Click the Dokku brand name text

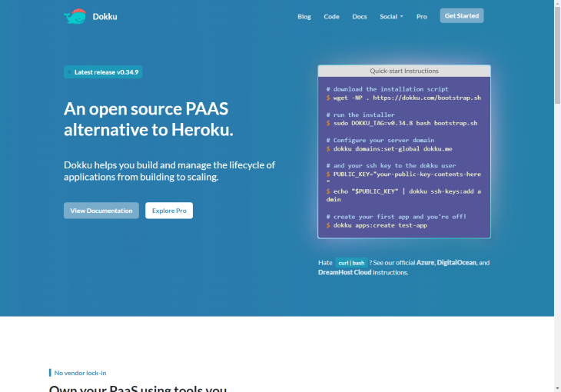pos(105,16)
